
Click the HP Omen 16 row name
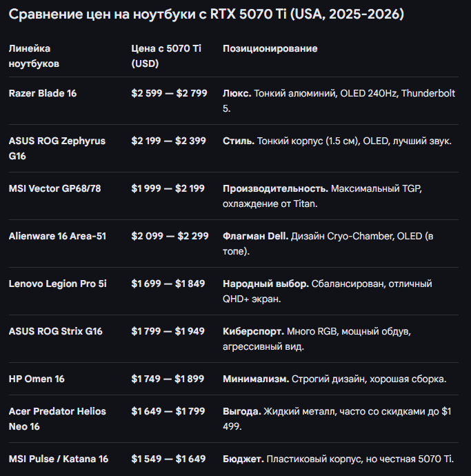pyautogui.click(x=37, y=379)
